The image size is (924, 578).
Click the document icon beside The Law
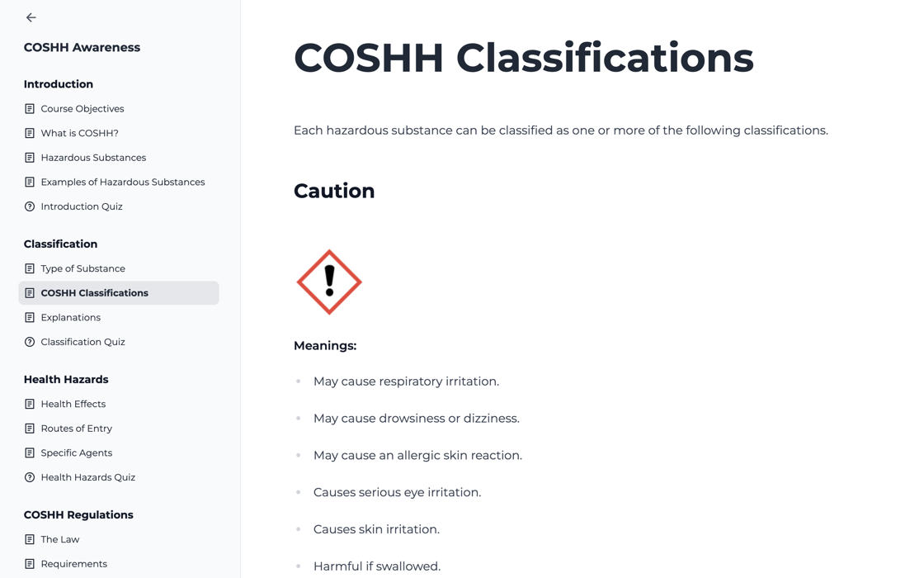[29, 539]
